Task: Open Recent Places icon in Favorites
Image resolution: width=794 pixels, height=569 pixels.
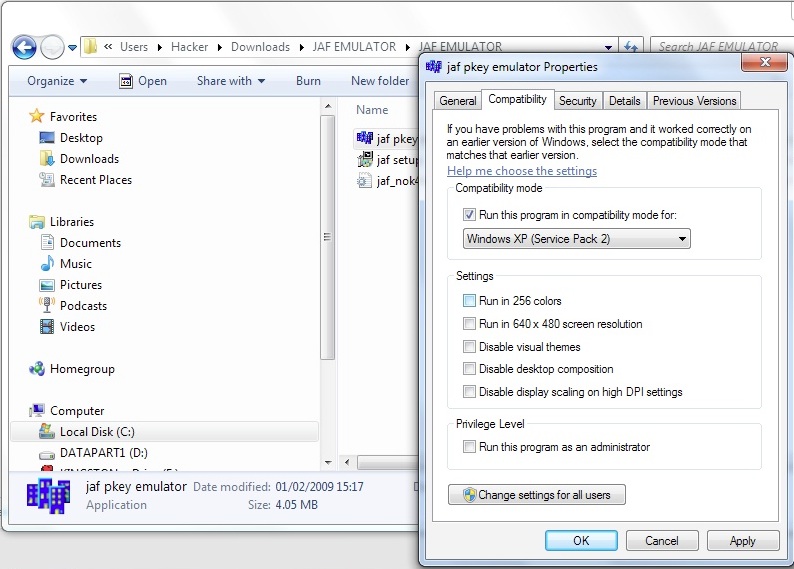Action: tap(47, 179)
